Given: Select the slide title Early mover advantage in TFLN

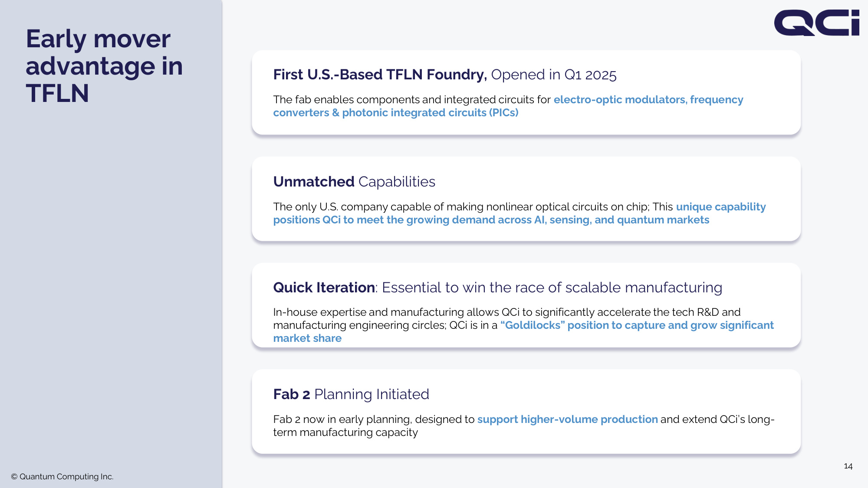Looking at the screenshot, I should click(104, 66).
